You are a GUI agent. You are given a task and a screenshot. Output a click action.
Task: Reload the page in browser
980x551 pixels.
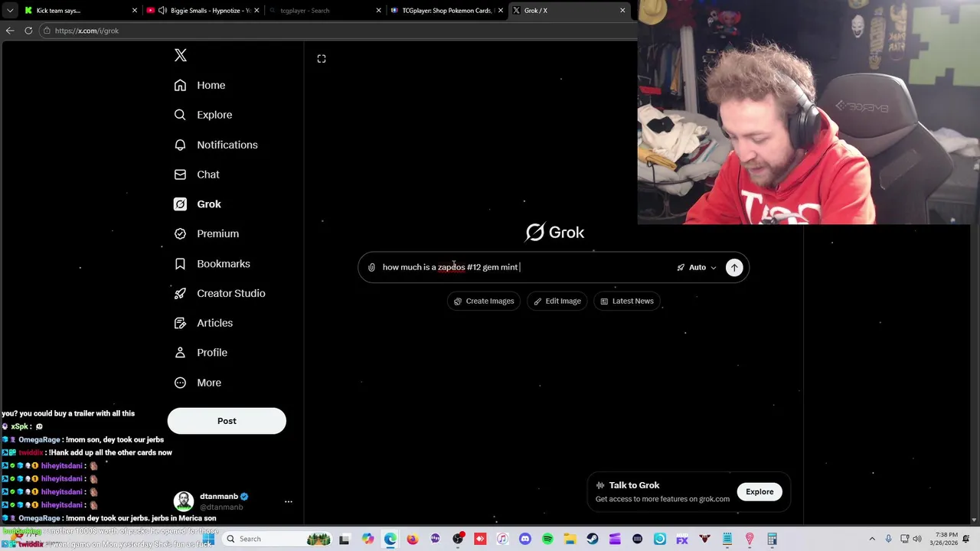tap(28, 31)
